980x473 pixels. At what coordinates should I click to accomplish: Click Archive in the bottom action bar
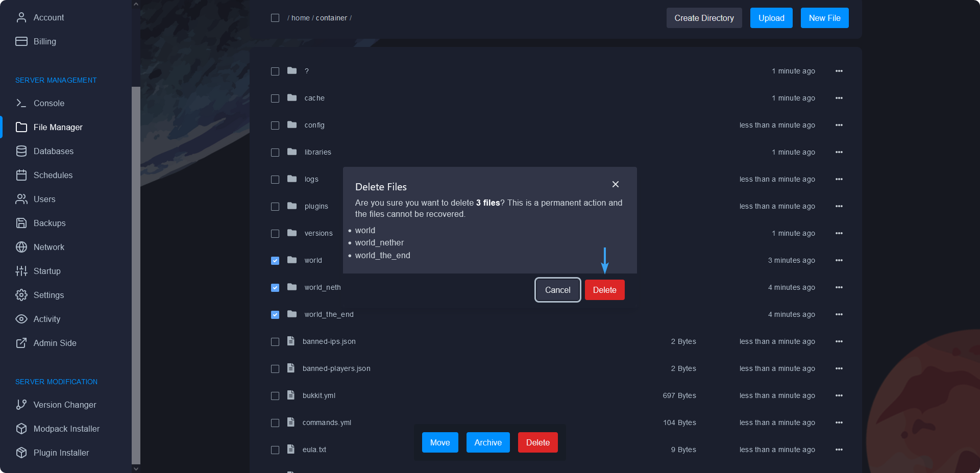(x=488, y=442)
